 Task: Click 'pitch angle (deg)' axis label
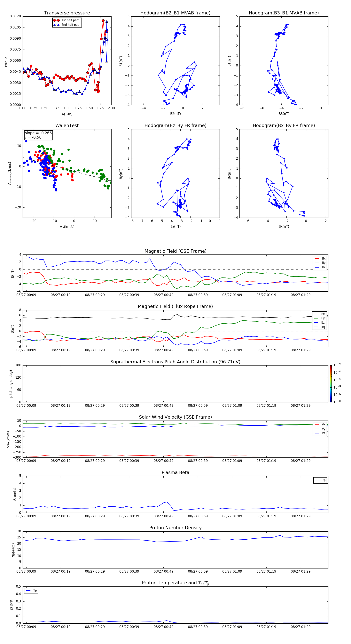point(11,384)
